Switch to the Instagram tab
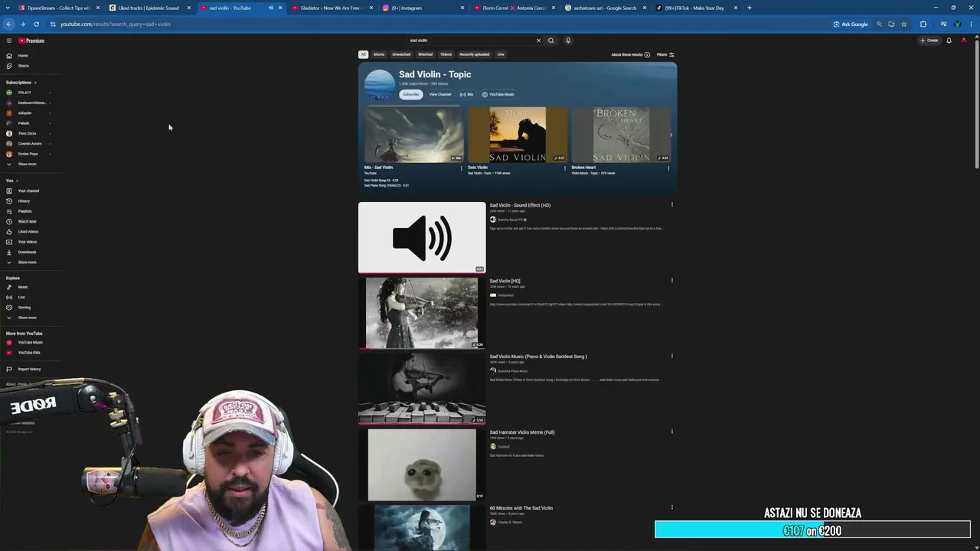Screen dimensions: 980x551 tap(422, 8)
